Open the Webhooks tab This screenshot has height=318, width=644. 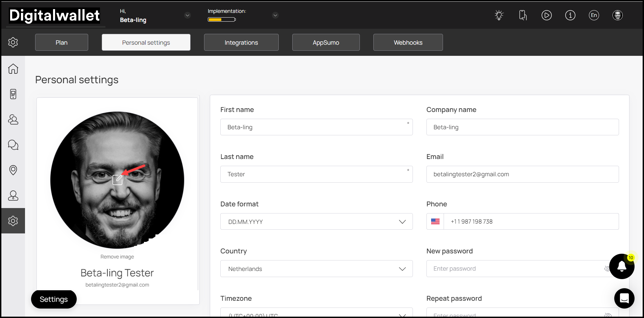pyautogui.click(x=408, y=42)
